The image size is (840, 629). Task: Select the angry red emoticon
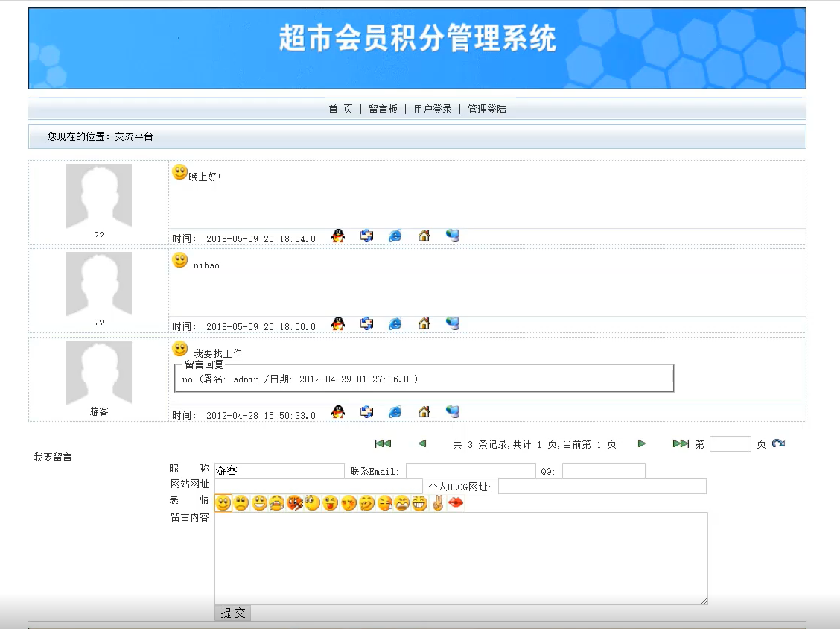(x=295, y=503)
